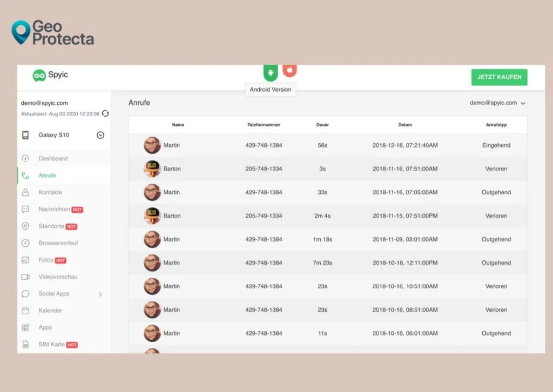Expand the Social Apps submenu chevron
553x392 pixels.
point(101,294)
